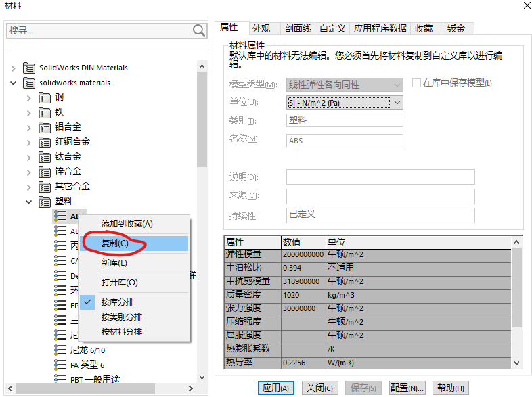Click the 说明 description field
Viewport: 532px width, 397px height.
tap(380, 177)
